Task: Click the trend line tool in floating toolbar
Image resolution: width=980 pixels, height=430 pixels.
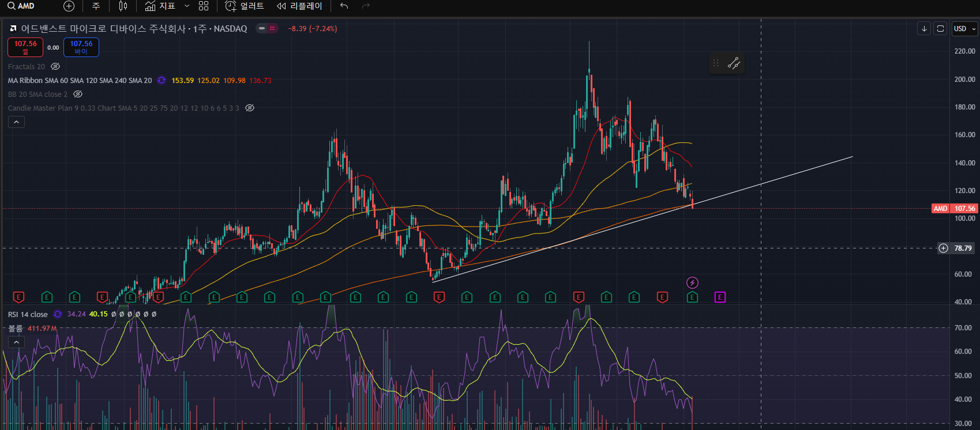Action: (x=734, y=63)
